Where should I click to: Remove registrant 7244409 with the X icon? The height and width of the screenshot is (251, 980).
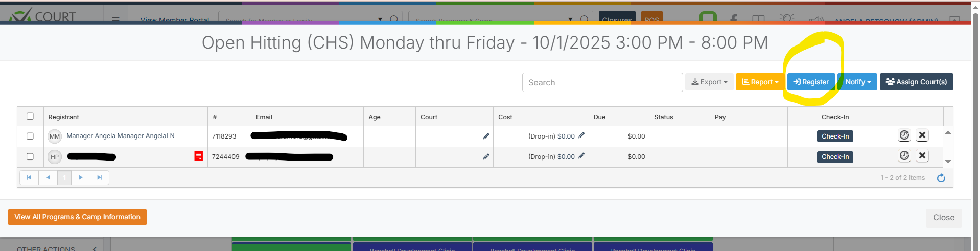(922, 156)
